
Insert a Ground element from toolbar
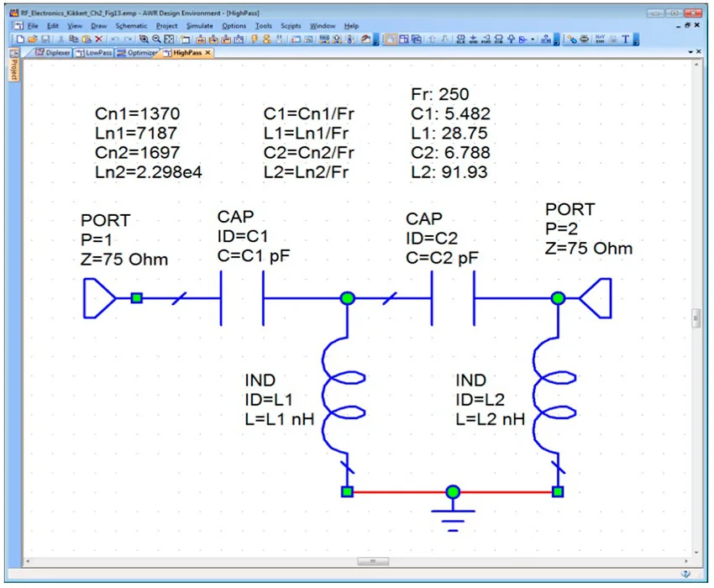(x=474, y=39)
